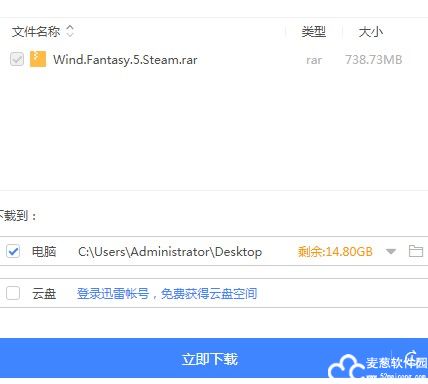Click the cloud logo watermark

pos(346,366)
